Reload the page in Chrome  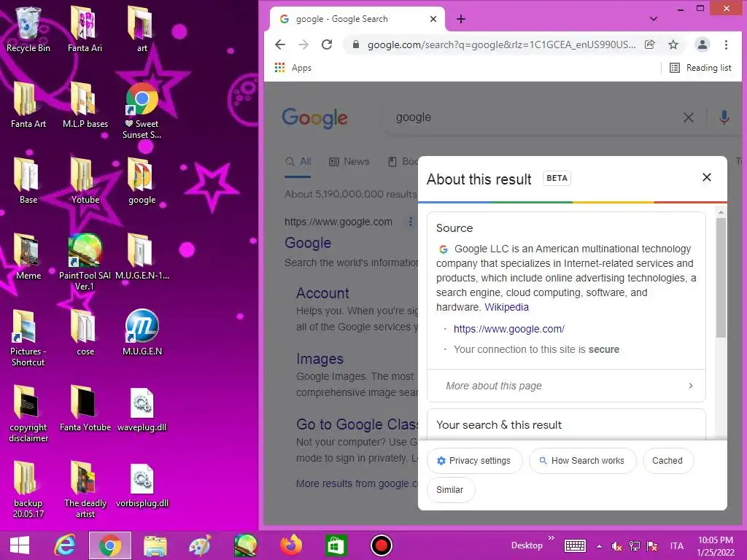327,44
